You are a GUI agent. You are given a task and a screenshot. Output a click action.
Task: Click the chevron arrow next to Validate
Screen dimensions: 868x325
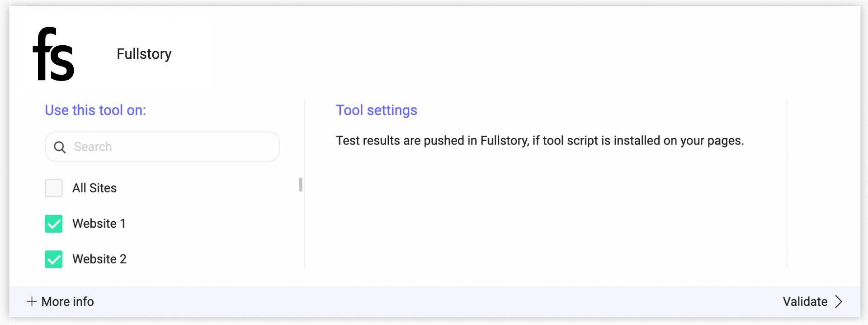pyautogui.click(x=839, y=301)
